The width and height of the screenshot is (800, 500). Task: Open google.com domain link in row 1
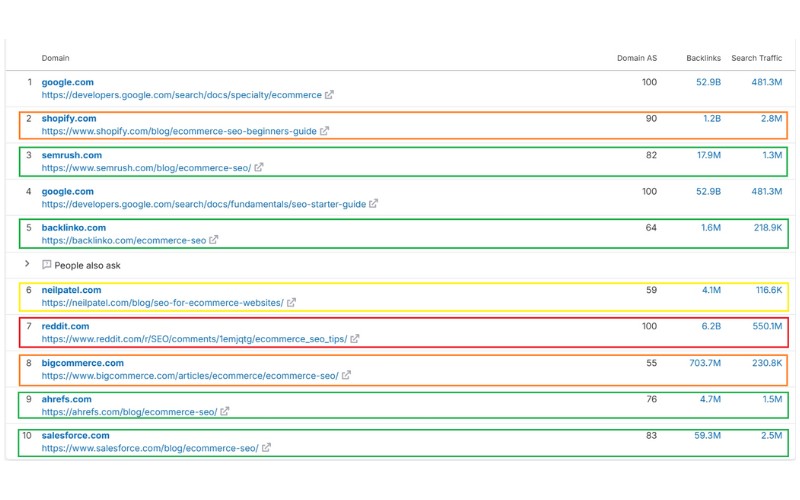[x=67, y=82]
